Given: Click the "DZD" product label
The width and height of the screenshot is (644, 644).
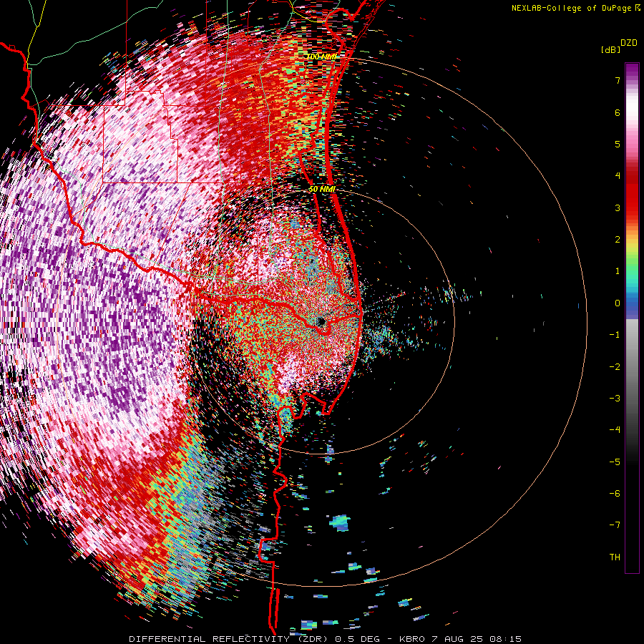Looking at the screenshot, I should [x=629, y=43].
